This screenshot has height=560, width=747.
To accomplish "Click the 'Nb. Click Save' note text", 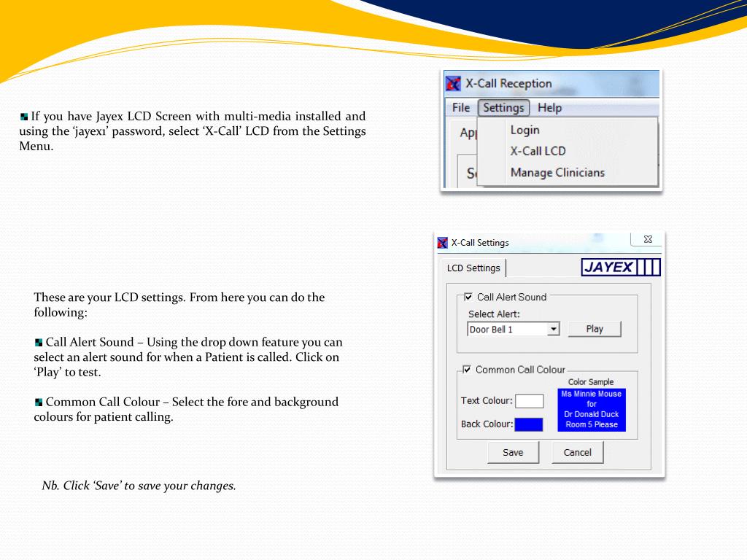I will (x=139, y=486).
